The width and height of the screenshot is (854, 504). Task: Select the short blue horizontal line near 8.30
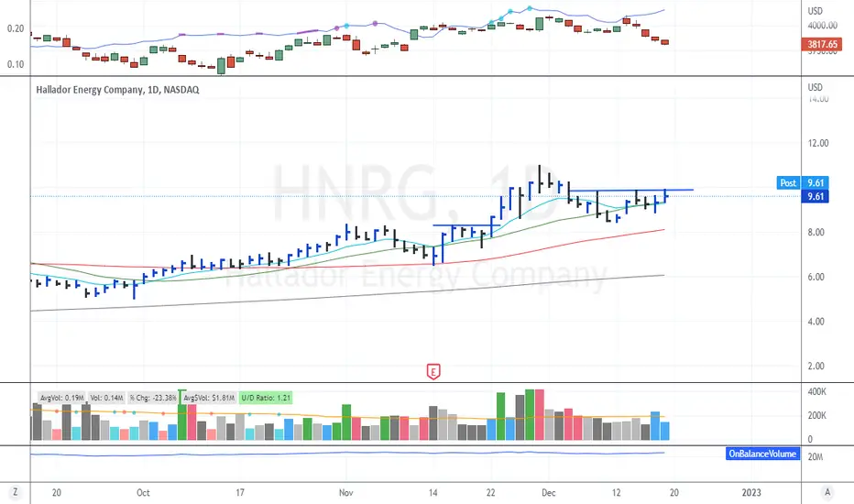pos(466,225)
